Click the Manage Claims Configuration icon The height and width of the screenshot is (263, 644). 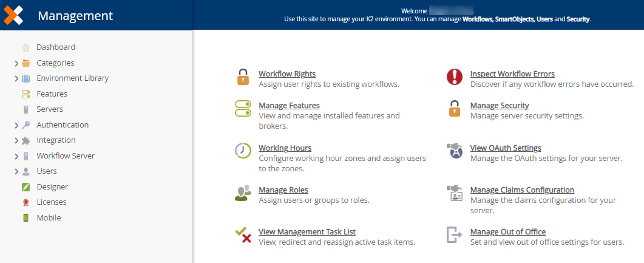pos(454,193)
